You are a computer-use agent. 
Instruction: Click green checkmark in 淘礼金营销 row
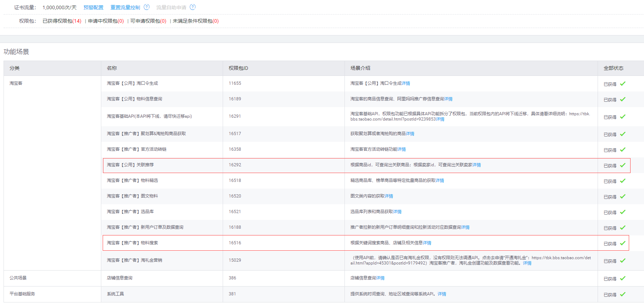pos(623,261)
